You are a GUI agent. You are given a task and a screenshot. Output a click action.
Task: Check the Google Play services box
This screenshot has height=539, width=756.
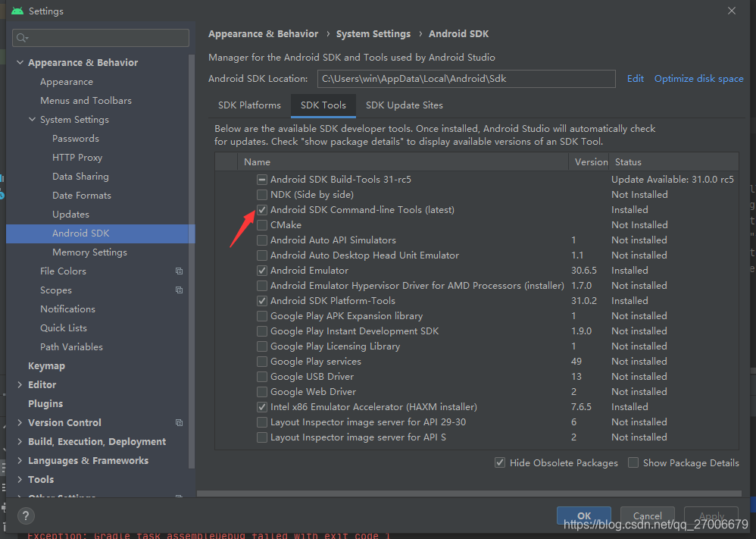click(262, 362)
